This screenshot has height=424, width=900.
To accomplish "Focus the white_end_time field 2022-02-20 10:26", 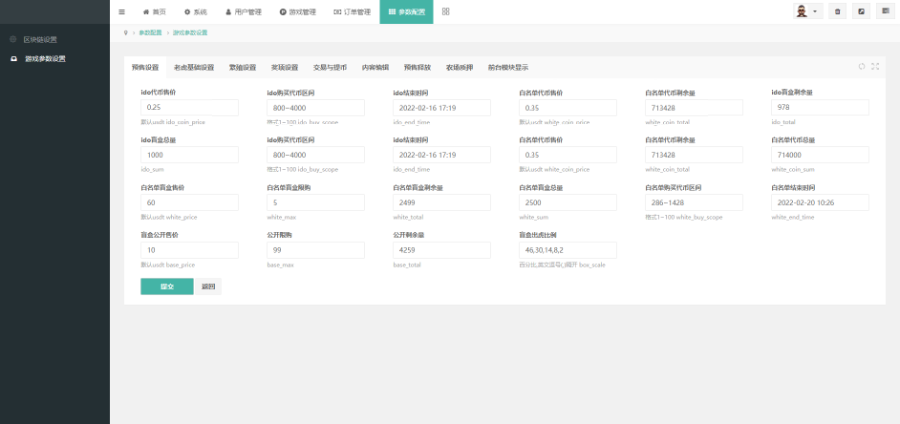I will [820, 203].
